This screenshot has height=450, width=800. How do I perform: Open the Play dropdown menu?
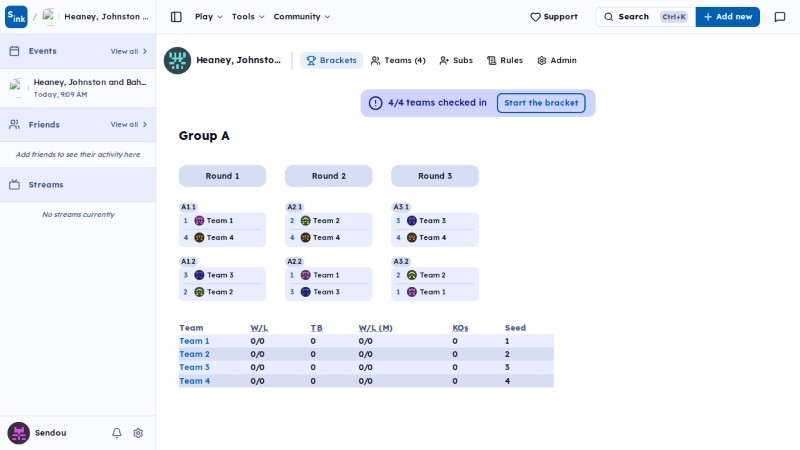209,17
